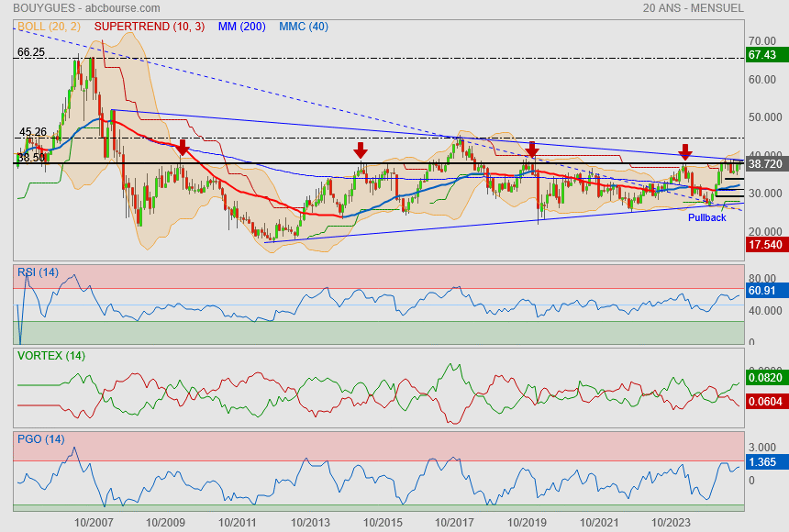The width and height of the screenshot is (789, 532).
Task: Open the MMC (40) indicator label
Action: tap(303, 26)
